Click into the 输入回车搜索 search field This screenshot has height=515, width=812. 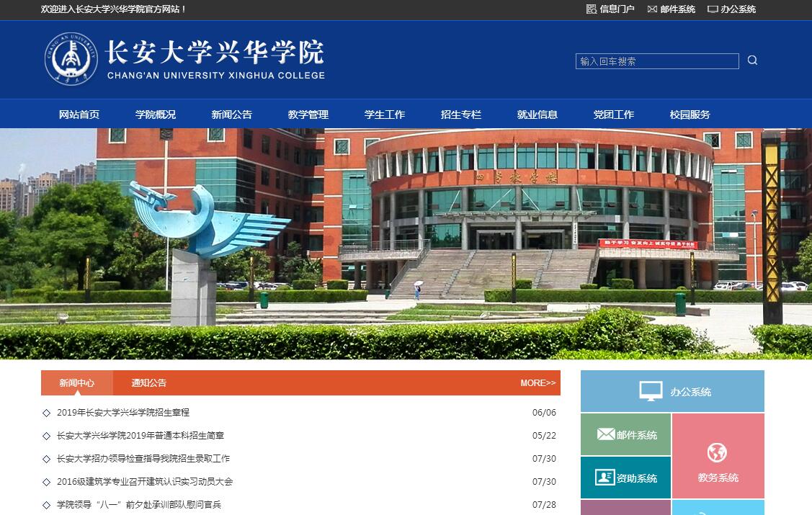click(657, 61)
